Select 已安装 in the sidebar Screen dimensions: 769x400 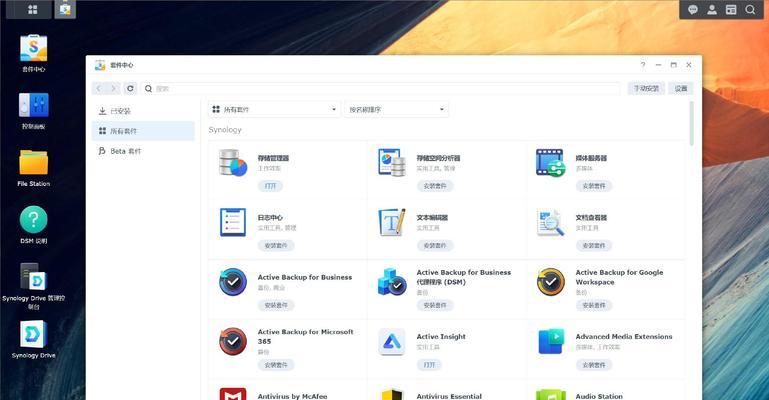143,111
